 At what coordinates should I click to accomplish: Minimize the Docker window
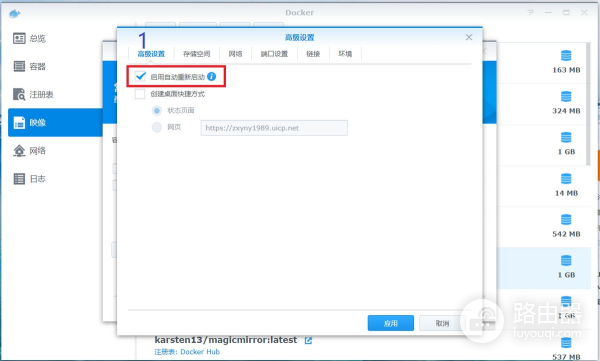(x=548, y=13)
